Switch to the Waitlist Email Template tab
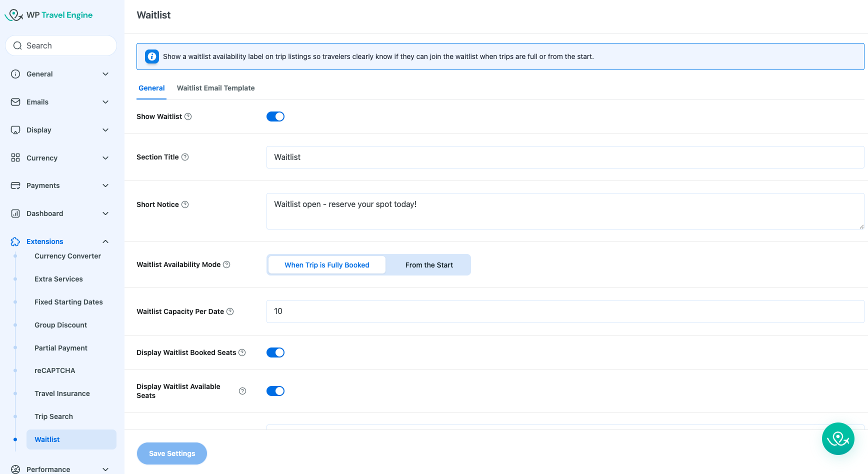This screenshot has height=474, width=868. click(x=215, y=88)
